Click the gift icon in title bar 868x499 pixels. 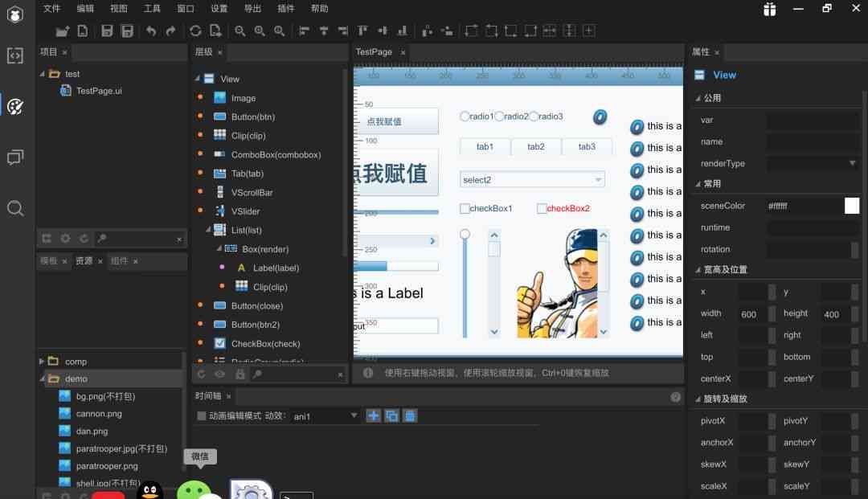coord(769,9)
